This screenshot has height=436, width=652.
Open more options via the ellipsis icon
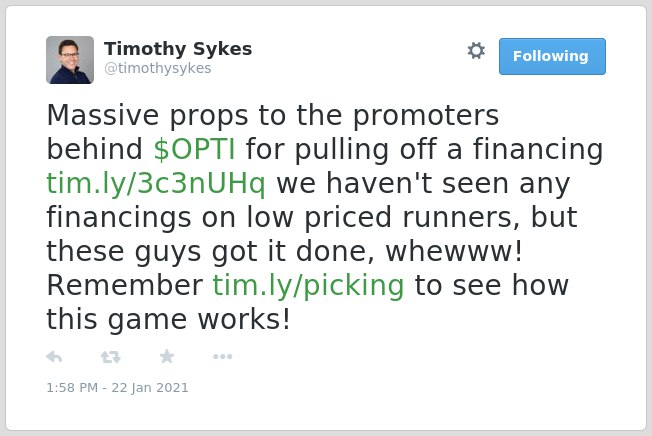coord(222,356)
